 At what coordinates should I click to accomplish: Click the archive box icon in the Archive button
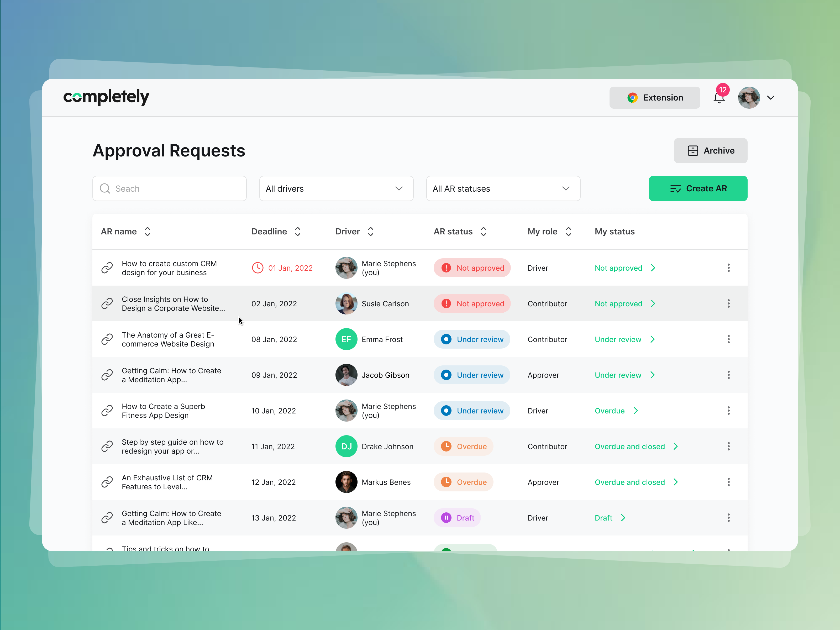coord(693,150)
